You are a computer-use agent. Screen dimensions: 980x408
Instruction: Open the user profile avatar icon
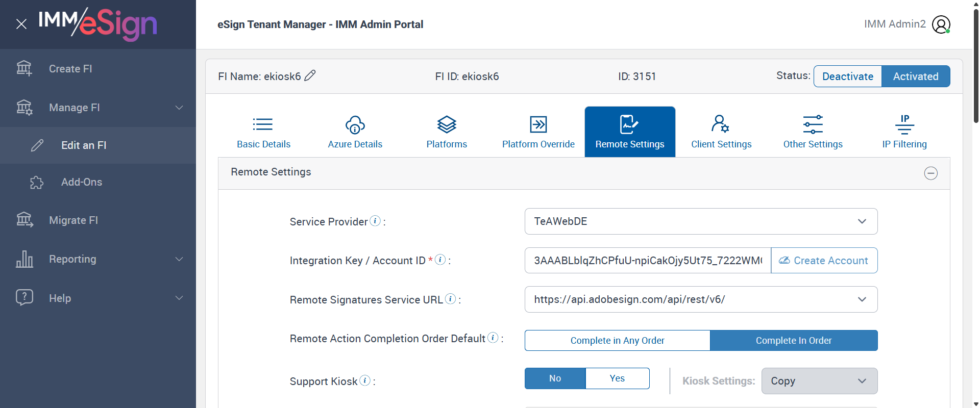[941, 24]
